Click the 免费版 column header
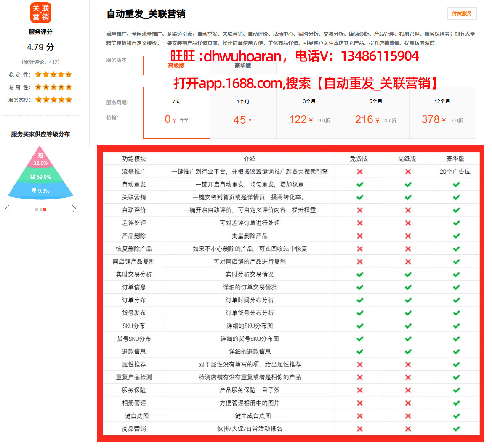492x448 pixels. pyautogui.click(x=359, y=159)
